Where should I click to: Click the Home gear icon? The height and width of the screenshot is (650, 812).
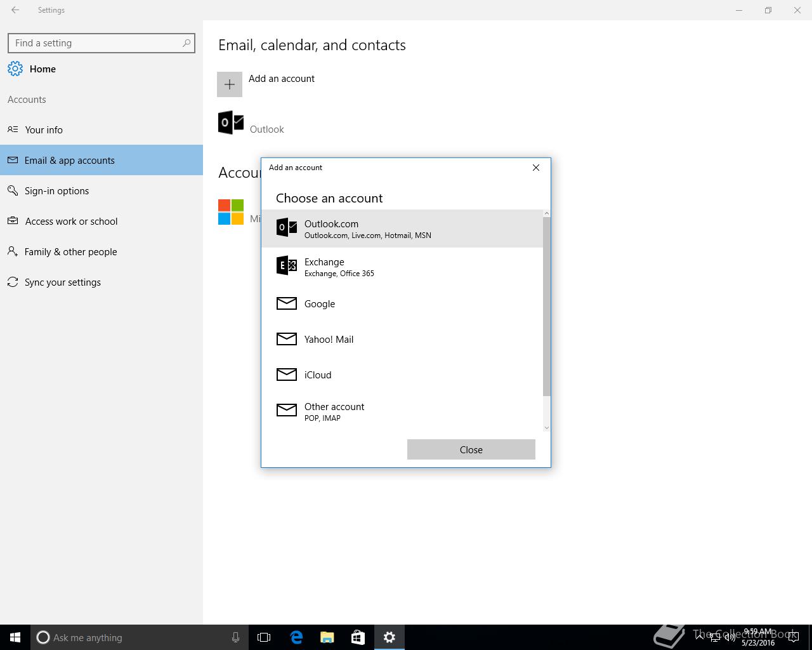click(x=15, y=69)
